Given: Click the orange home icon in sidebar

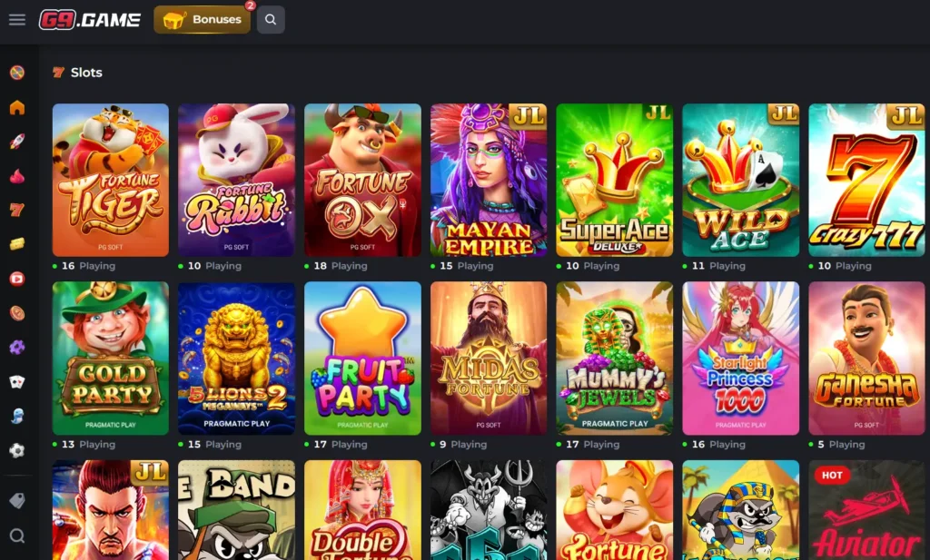Looking at the screenshot, I should (x=17, y=107).
